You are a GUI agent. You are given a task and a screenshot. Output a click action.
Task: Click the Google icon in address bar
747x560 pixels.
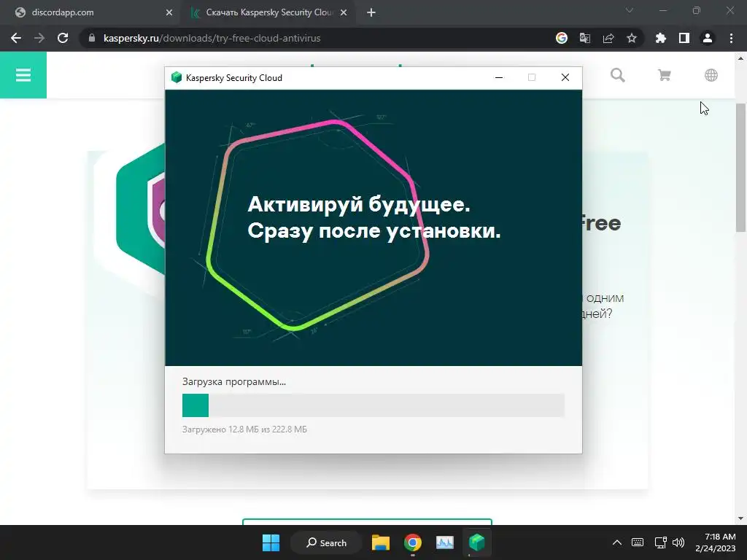tap(562, 38)
